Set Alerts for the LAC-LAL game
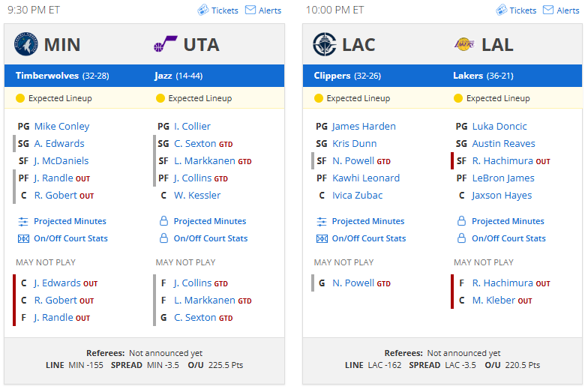 pyautogui.click(x=561, y=10)
